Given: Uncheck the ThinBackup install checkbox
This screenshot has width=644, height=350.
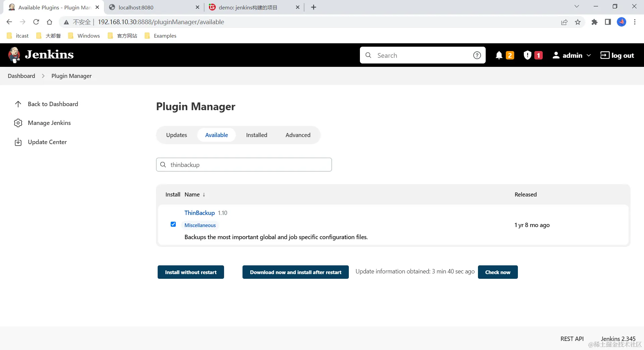Looking at the screenshot, I should click(173, 224).
